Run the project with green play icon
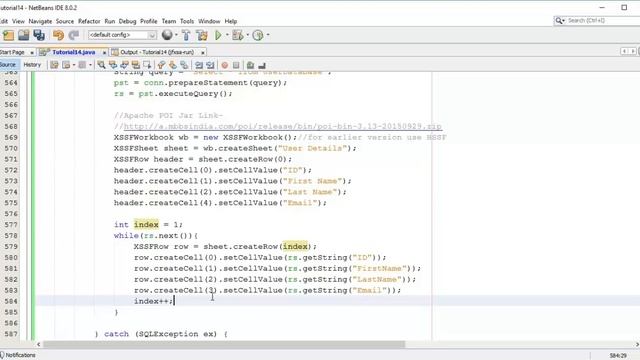The image size is (640, 360). coord(218,35)
